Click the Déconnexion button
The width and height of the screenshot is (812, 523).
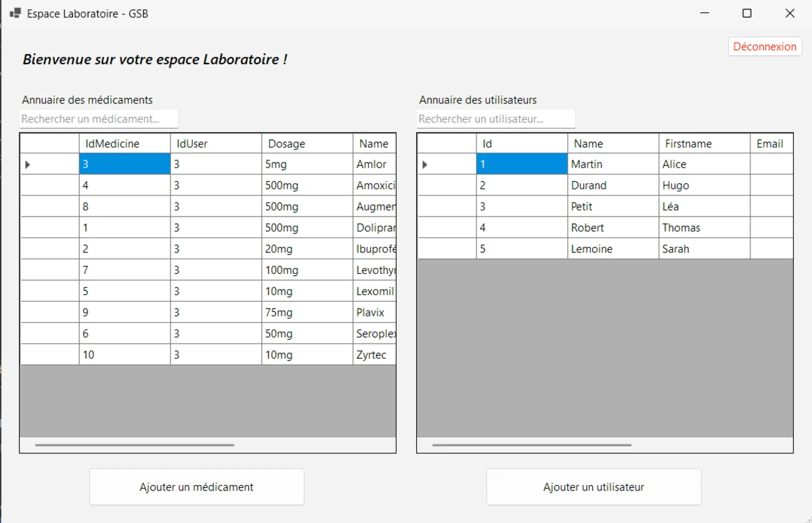tap(765, 47)
